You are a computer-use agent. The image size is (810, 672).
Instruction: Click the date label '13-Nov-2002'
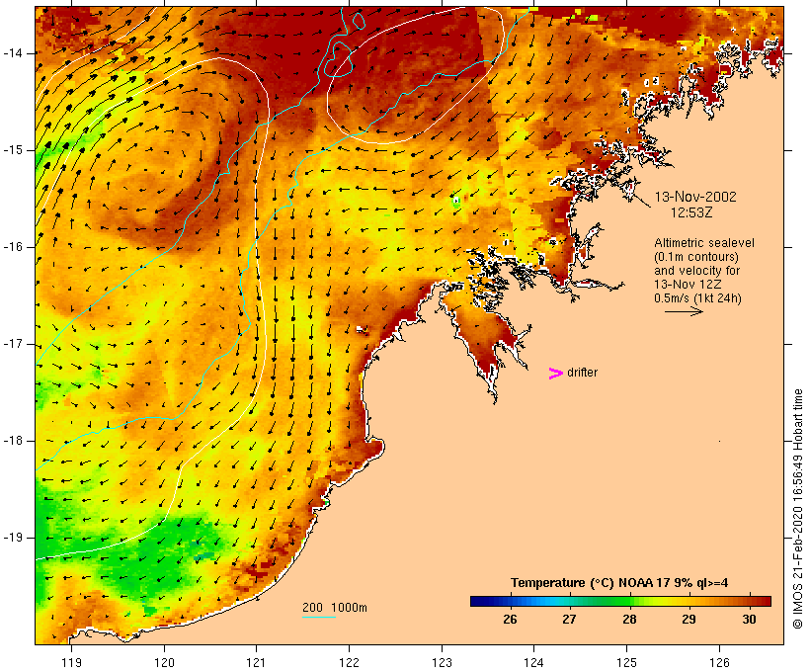(x=695, y=197)
